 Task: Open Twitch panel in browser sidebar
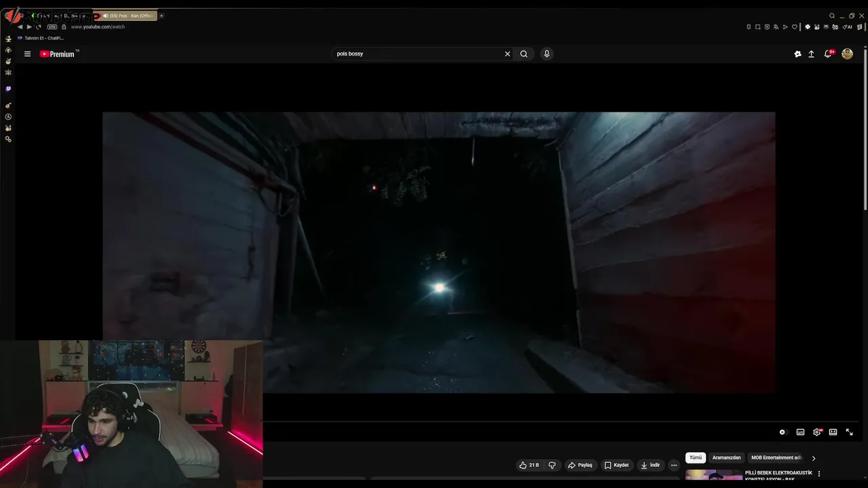[8, 89]
